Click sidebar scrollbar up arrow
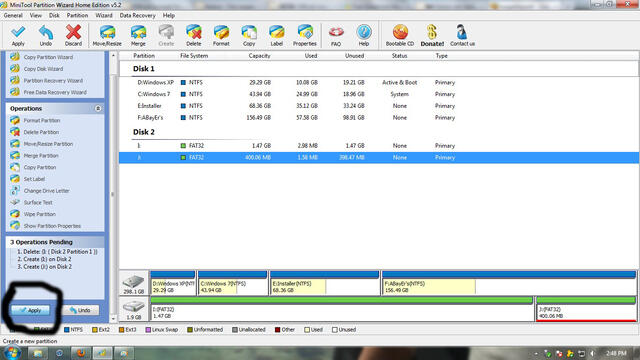Screen dimensions: 640x360 pos(113,56)
